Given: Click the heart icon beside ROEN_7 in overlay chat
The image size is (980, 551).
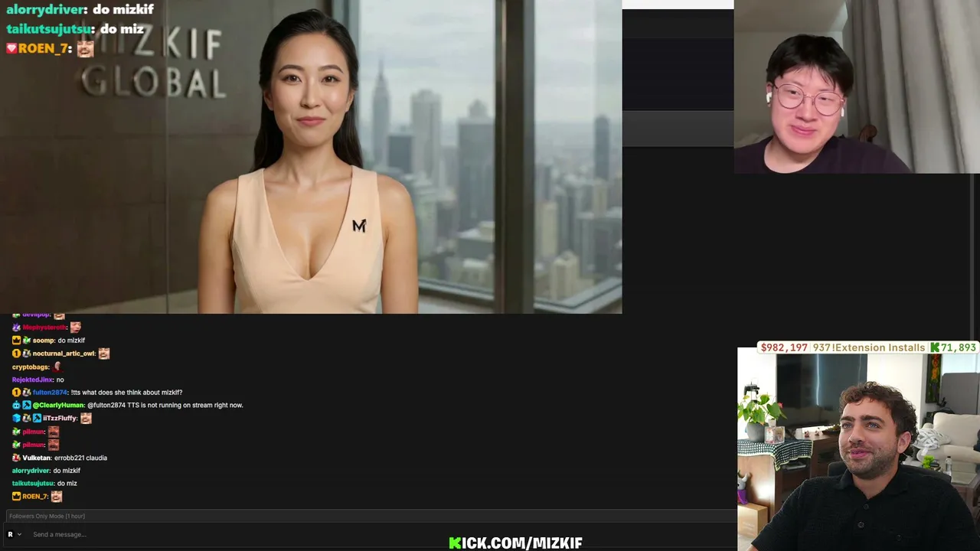Looking at the screenshot, I should 11,48.
